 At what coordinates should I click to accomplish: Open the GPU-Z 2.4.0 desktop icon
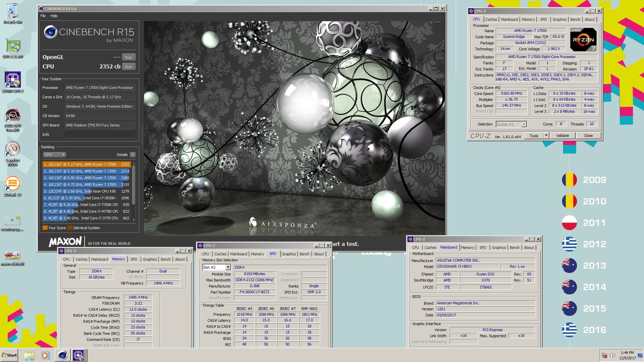coord(12,48)
